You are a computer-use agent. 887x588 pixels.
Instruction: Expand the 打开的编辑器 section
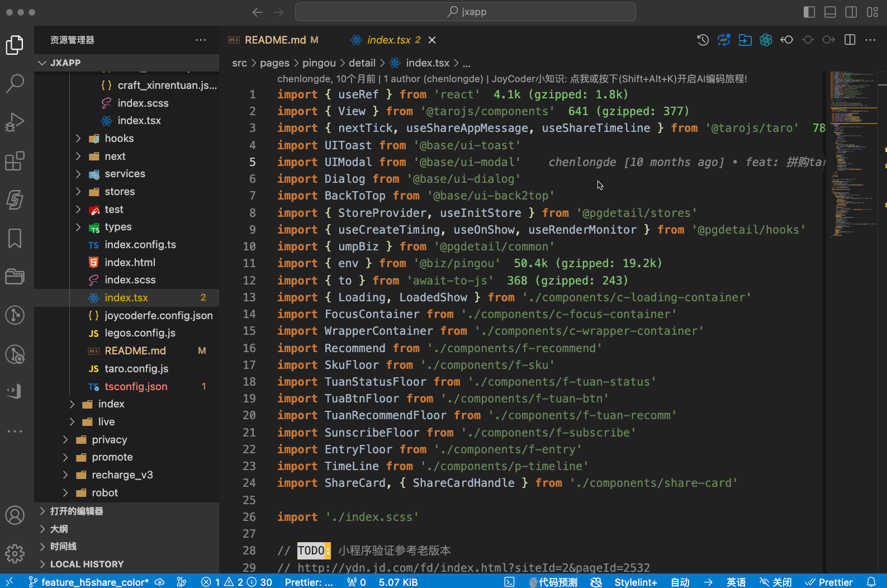tap(127, 511)
